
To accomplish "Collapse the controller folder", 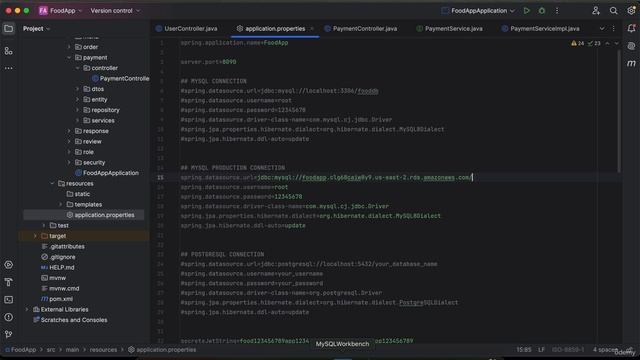I will 77,68.
